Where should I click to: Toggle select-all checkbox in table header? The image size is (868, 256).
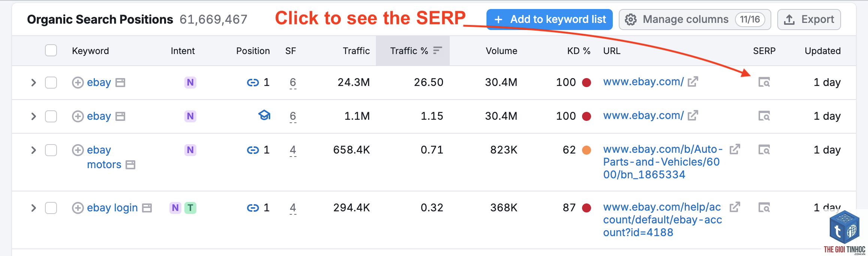tap(51, 50)
